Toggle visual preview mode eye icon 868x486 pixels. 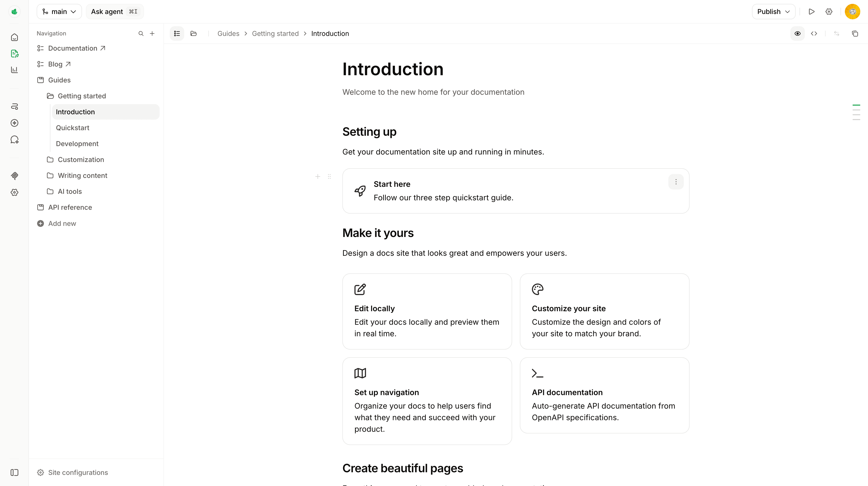point(797,33)
